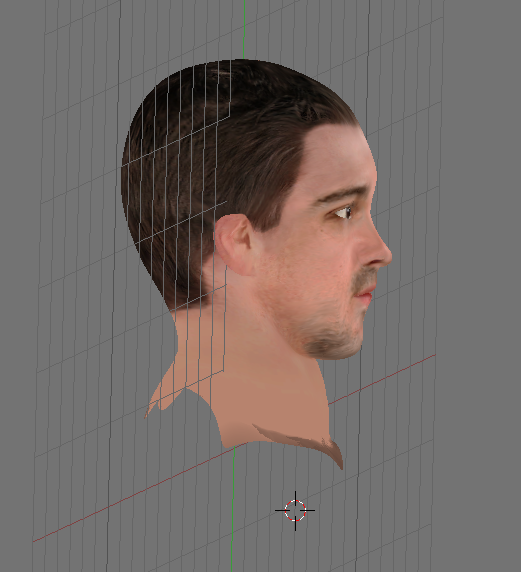Viewport: 521px width, 572px height.
Task: Click the model's visible eye
Action: coord(344,212)
